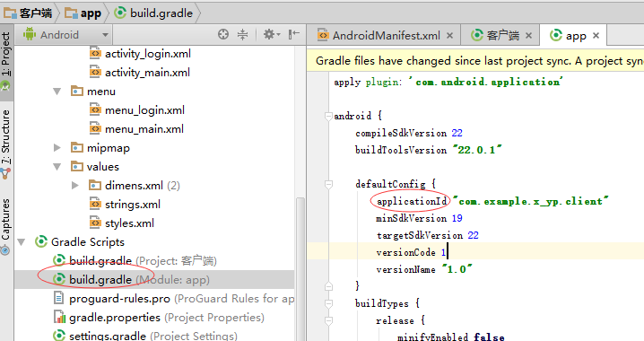Click the versionCode 1 line
Image resolution: width=644 pixels, height=341 pixels.
[x=412, y=252]
